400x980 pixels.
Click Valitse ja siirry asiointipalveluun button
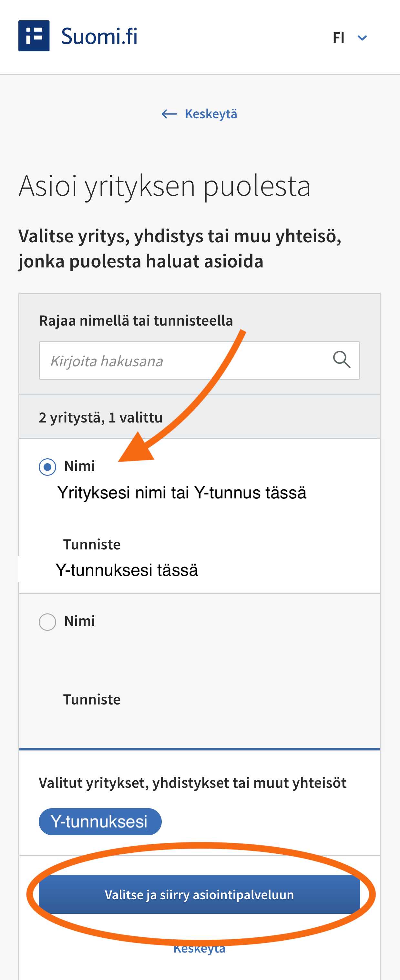point(199,894)
